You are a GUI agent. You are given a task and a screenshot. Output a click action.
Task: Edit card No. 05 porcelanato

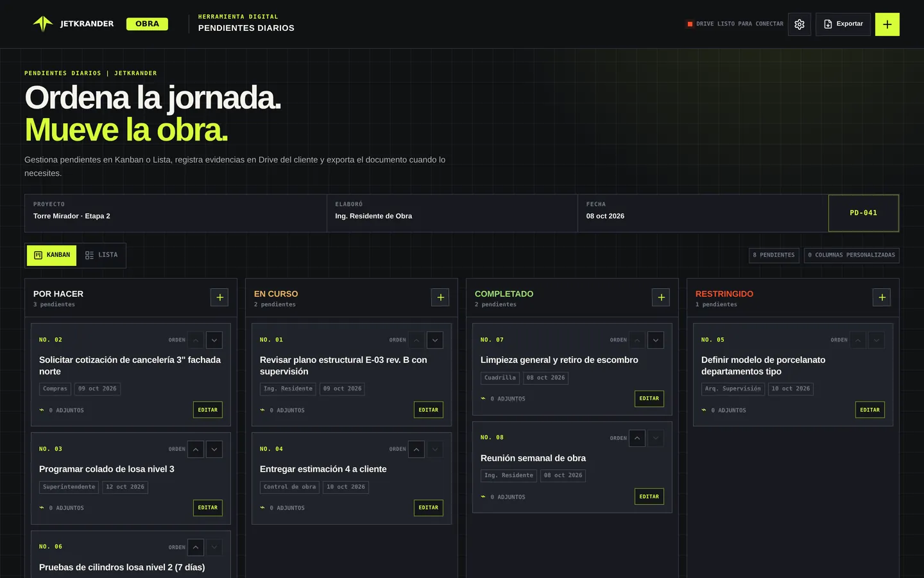870,410
